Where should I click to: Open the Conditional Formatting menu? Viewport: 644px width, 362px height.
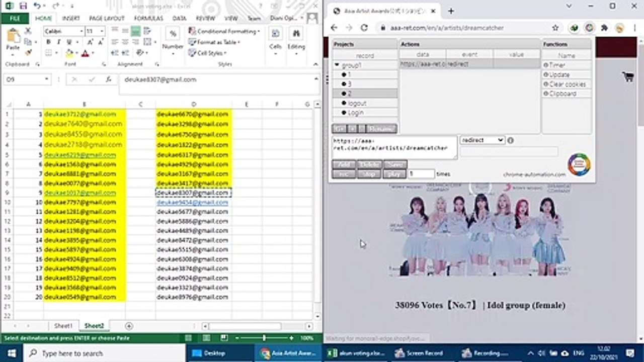click(224, 31)
